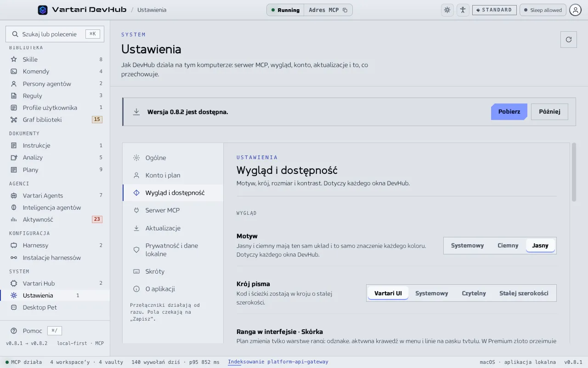The height and width of the screenshot is (368, 588).
Task: Click the settings panel vertical scrollbar
Action: click(x=574, y=172)
